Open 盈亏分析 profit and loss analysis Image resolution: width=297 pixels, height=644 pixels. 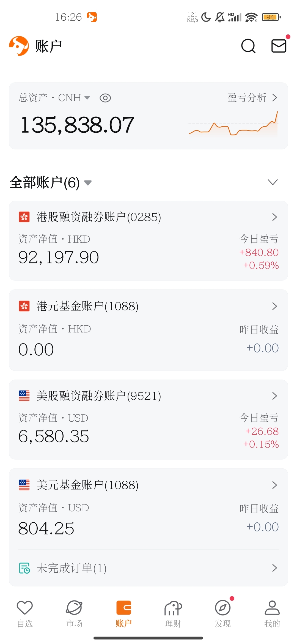tap(252, 98)
